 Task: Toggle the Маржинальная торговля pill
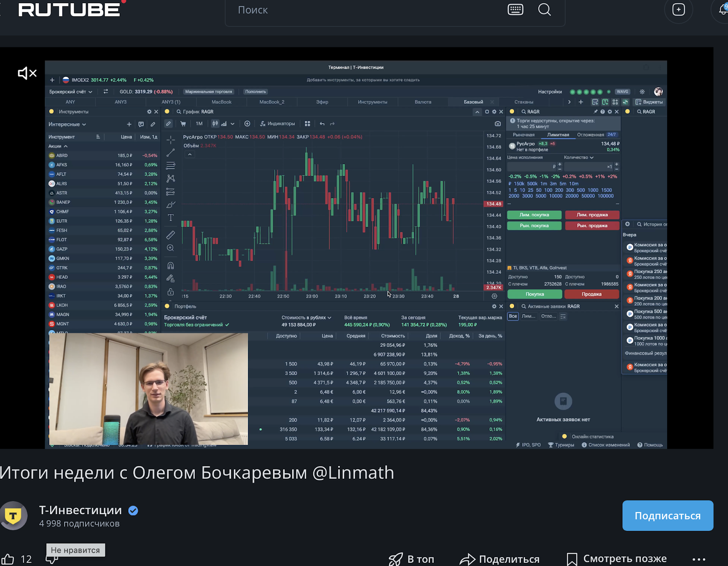208,91
